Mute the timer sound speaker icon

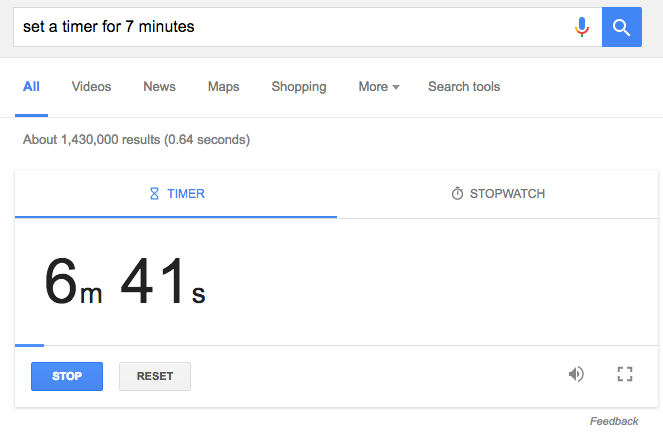pos(576,375)
